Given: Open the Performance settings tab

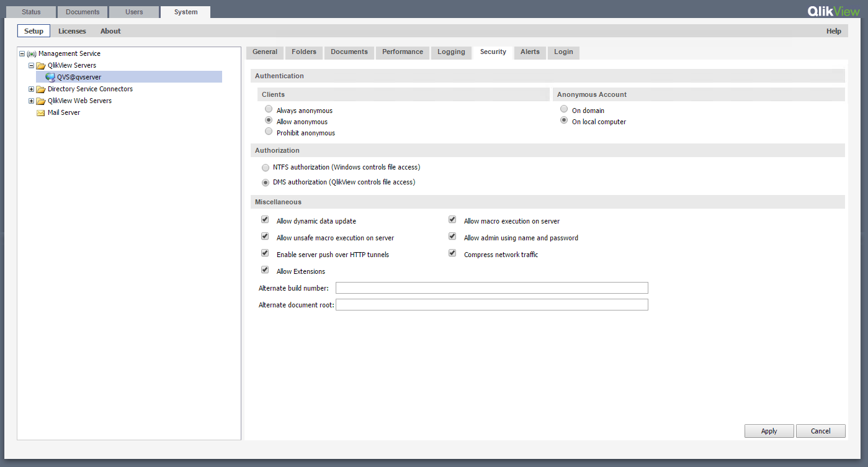Looking at the screenshot, I should 403,52.
